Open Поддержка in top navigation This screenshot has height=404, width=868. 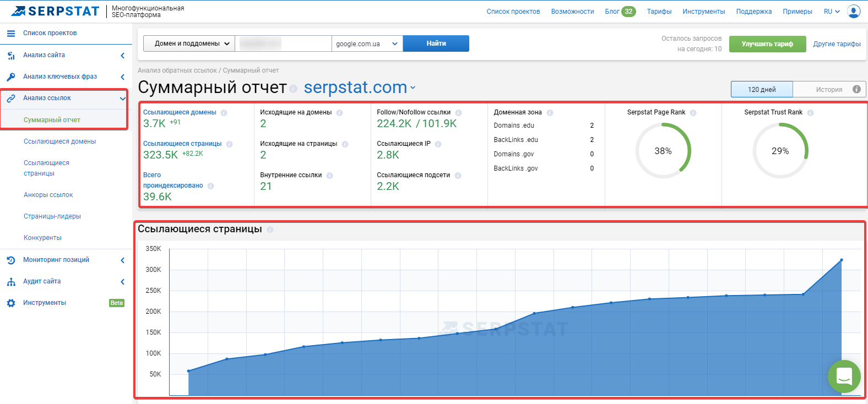tap(753, 12)
